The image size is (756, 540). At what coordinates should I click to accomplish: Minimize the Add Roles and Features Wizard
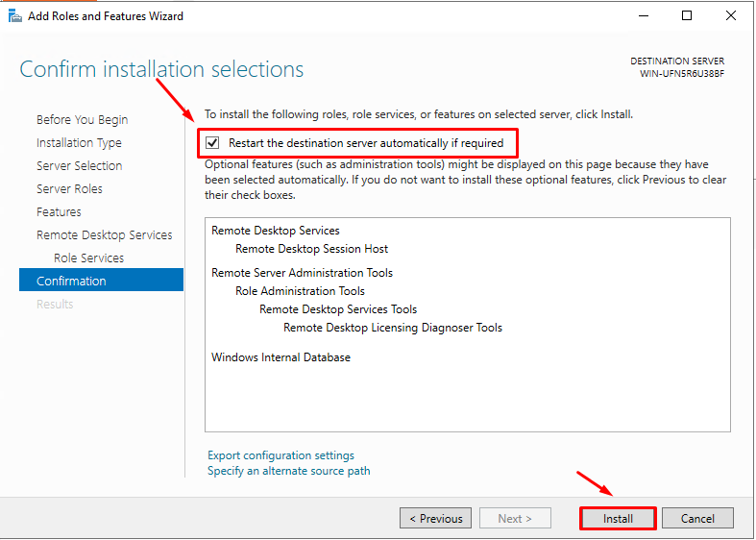pos(642,15)
